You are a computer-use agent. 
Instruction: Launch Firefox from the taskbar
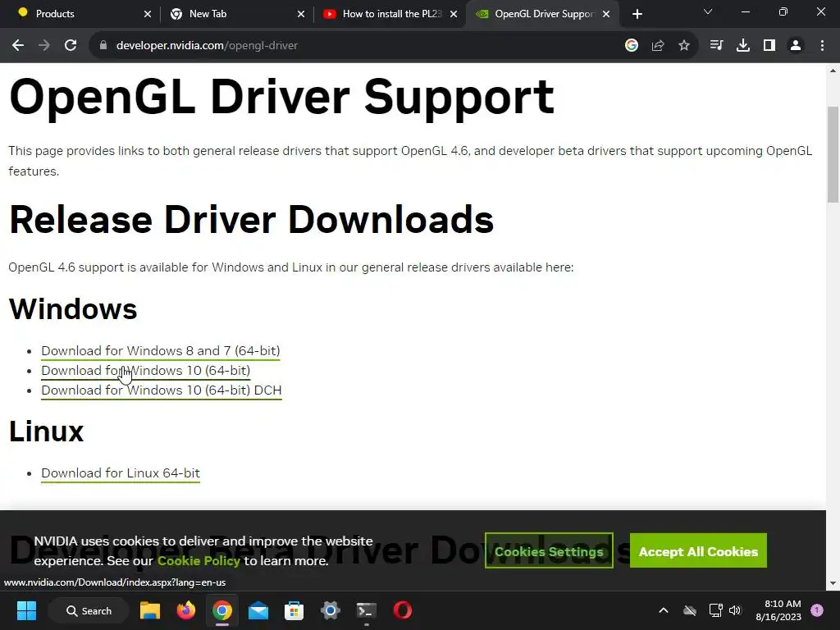pyautogui.click(x=186, y=610)
